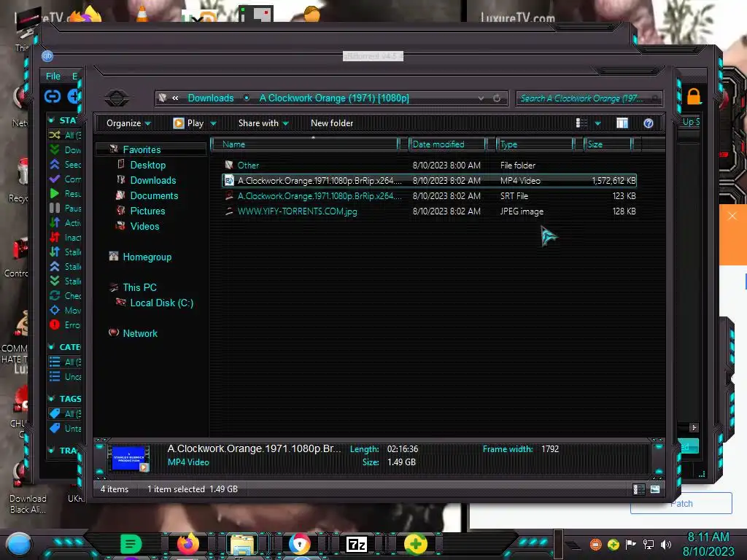The height and width of the screenshot is (560, 747).
Task: Select the Checking filter icon in qBittorrent
Action: 55,296
